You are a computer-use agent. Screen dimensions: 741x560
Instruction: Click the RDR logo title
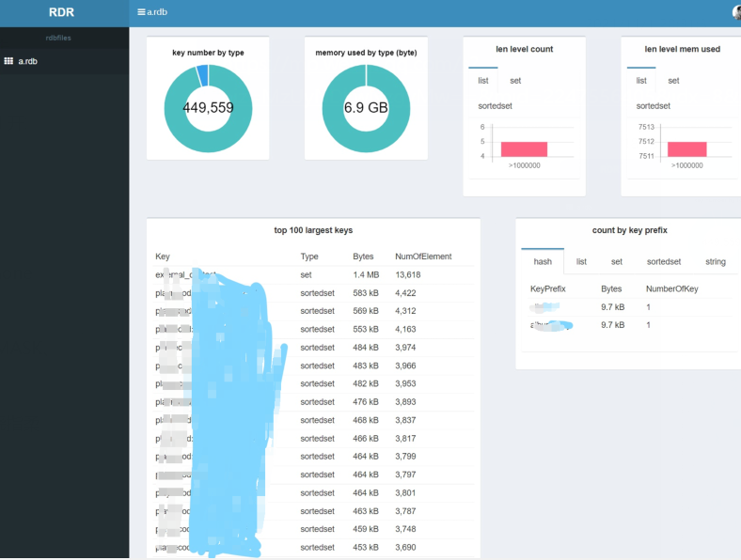click(64, 13)
